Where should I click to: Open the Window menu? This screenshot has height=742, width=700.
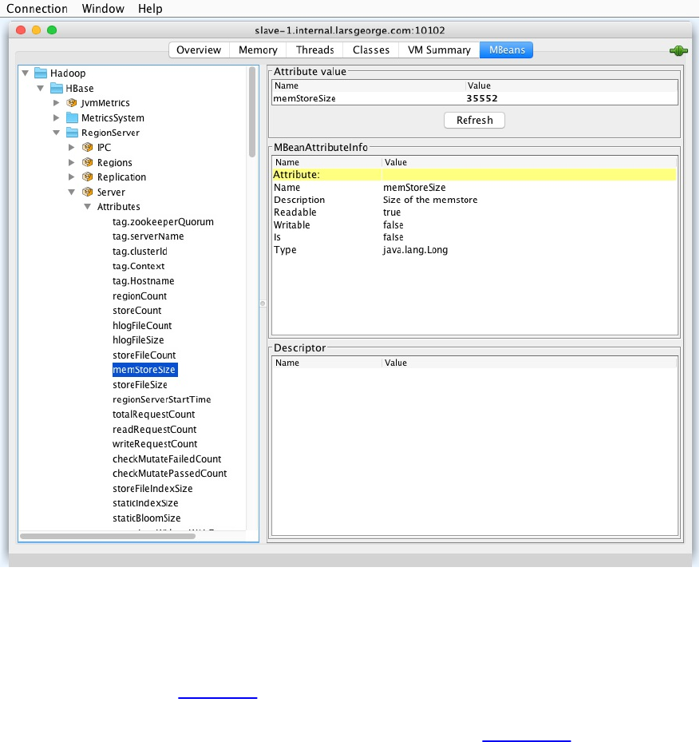tap(103, 9)
